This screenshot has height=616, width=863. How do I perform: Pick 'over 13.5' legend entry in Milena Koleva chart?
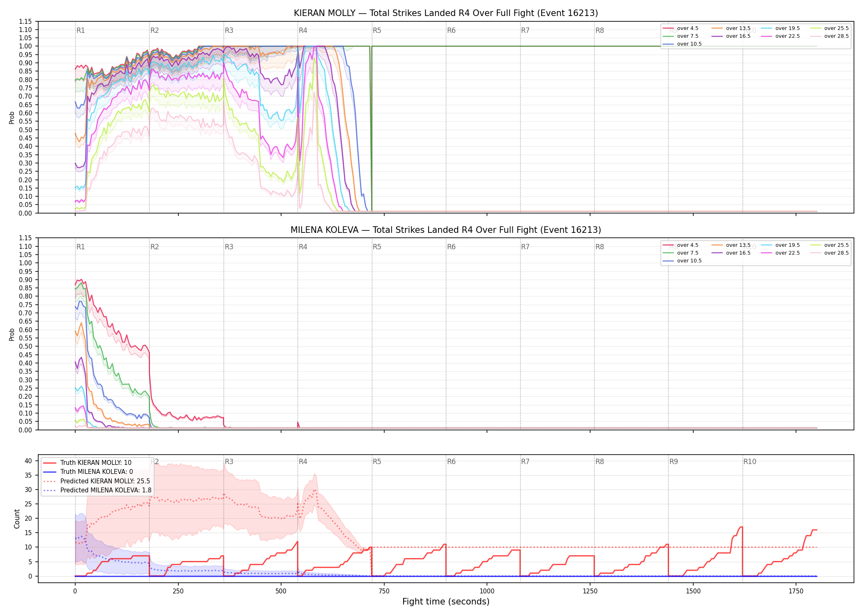pyautogui.click(x=731, y=245)
